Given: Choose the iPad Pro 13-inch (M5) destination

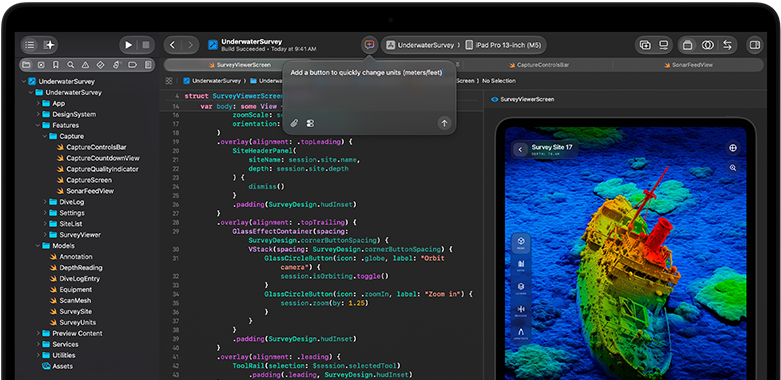Looking at the screenshot, I should pyautogui.click(x=503, y=45).
